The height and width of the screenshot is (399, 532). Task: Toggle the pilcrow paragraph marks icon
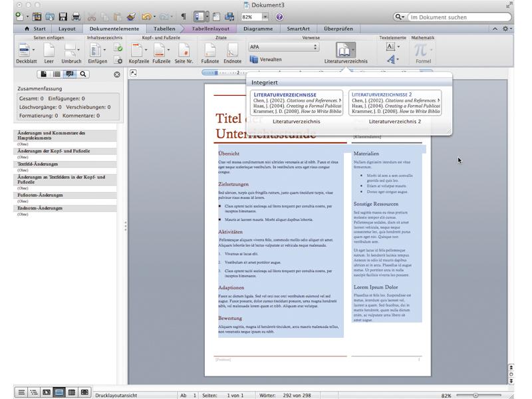(184, 17)
